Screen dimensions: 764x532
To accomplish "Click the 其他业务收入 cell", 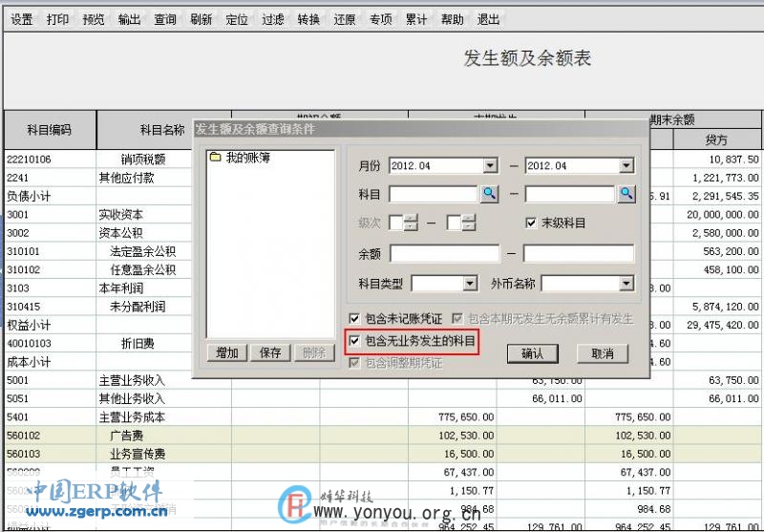I will coord(132,399).
